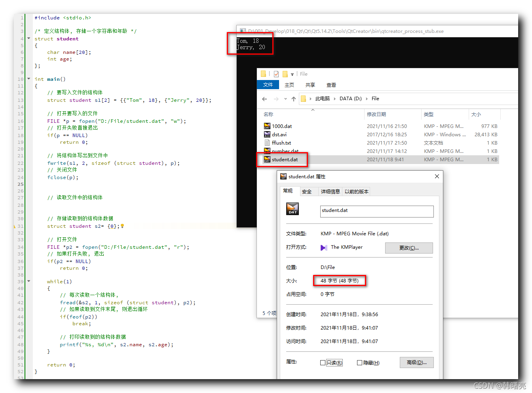Click the lightbulb hint icon on line 31

[x=122, y=226]
